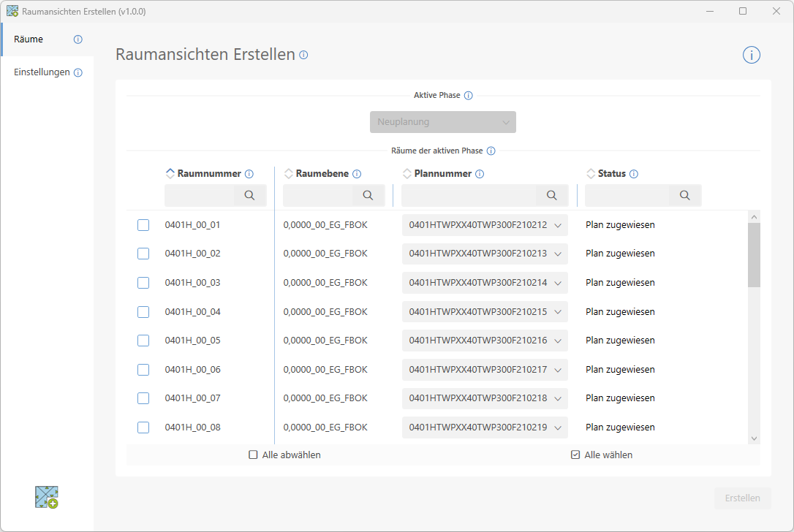This screenshot has width=794, height=532.
Task: Select the checkbox for room 0401H_00_05
Action: [x=143, y=341]
